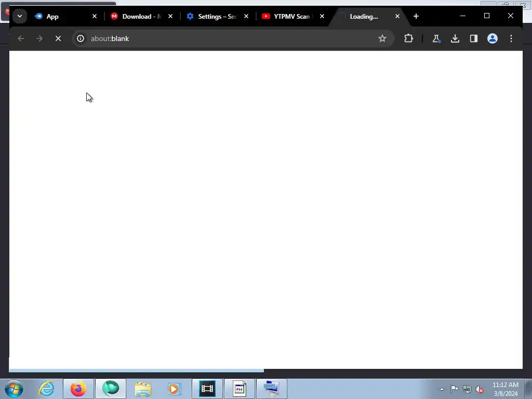Launch Windows Media Player from taskbar
This screenshot has width=532, height=399.
(x=175, y=389)
